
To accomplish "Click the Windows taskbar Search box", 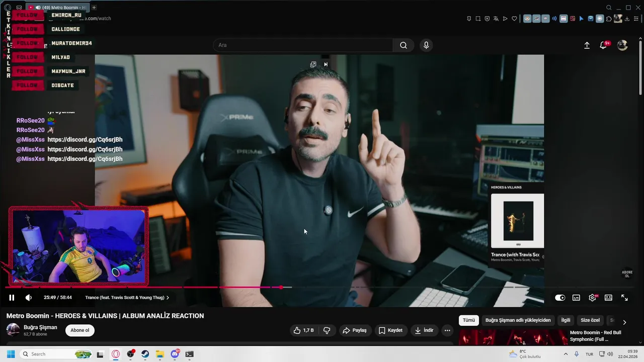I will [x=56, y=354].
